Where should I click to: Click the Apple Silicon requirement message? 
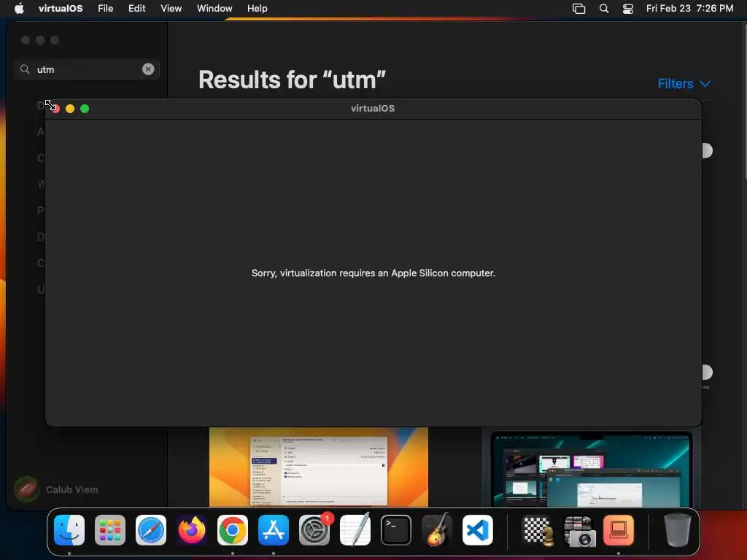pos(373,273)
